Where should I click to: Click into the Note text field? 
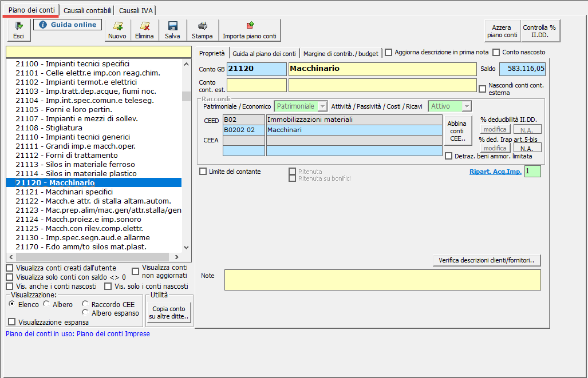(382, 280)
